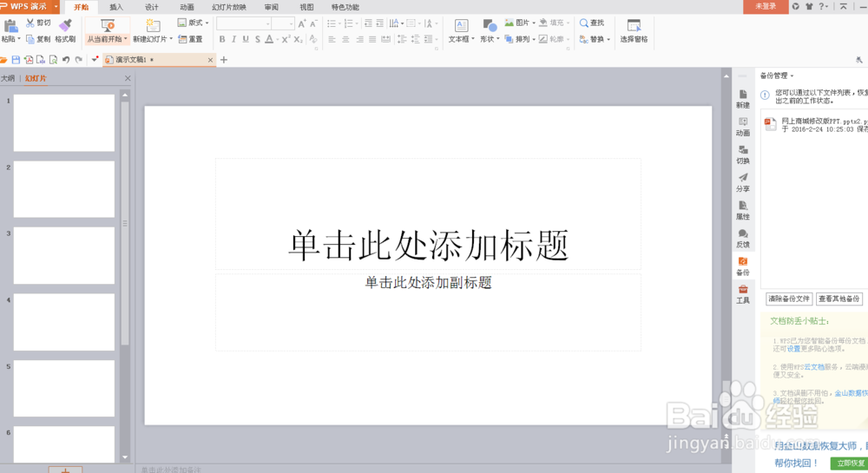Click the Redo arrow
The width and height of the screenshot is (868, 473).
pos(79,60)
